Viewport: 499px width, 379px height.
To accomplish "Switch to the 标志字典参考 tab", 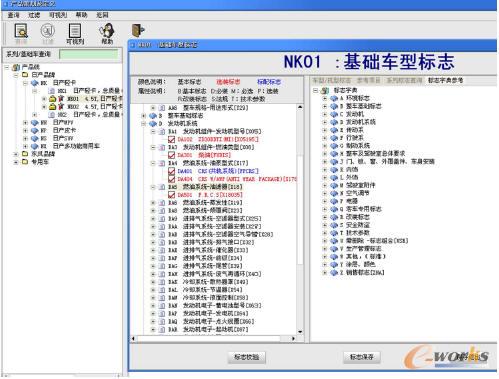I will 445,81.
